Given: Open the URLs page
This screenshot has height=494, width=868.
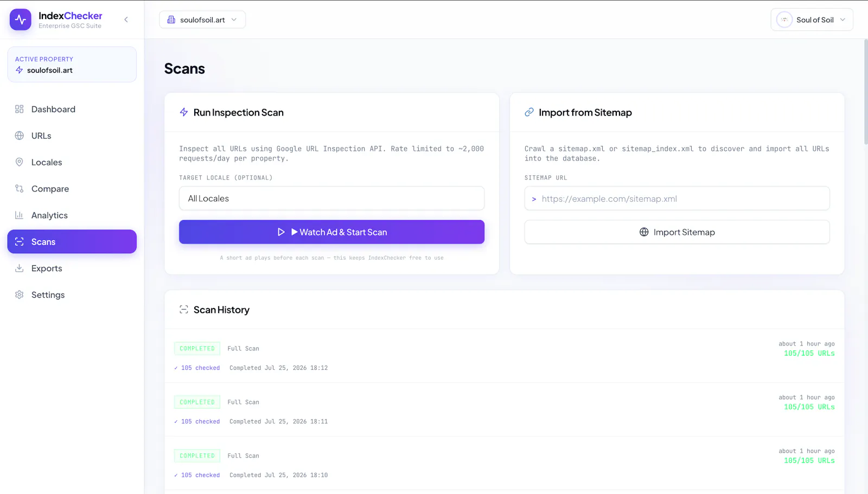Looking at the screenshot, I should pyautogui.click(x=72, y=136).
